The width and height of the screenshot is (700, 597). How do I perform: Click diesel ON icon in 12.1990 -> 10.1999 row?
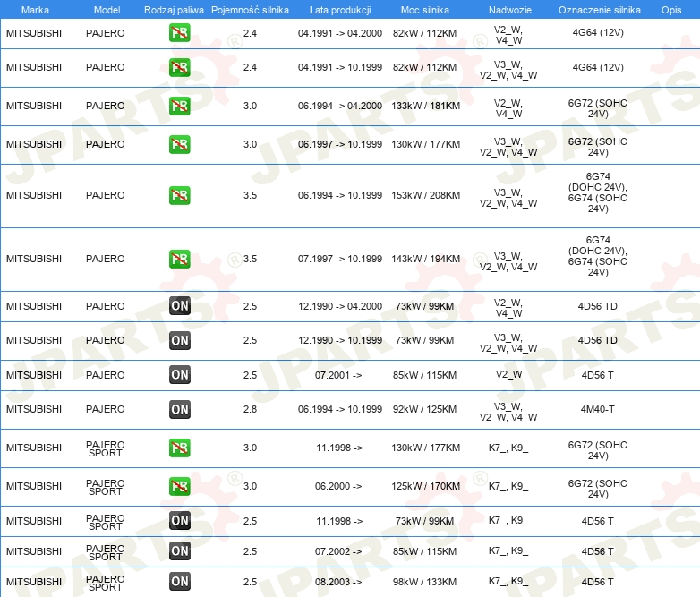[179, 340]
